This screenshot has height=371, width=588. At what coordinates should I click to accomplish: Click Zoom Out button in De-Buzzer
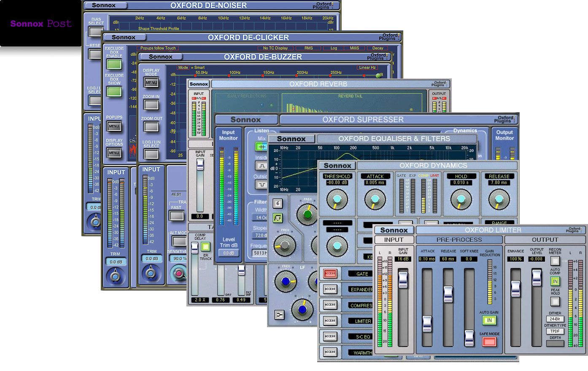pyautogui.click(x=151, y=127)
